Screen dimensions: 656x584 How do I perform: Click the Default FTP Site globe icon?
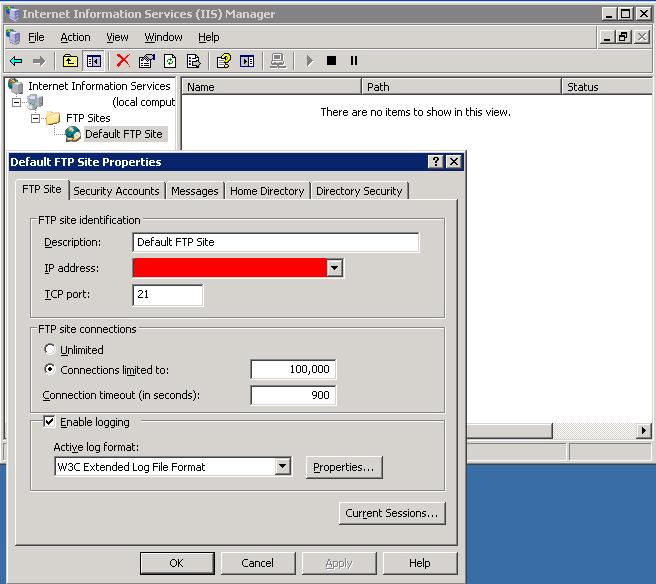point(72,134)
